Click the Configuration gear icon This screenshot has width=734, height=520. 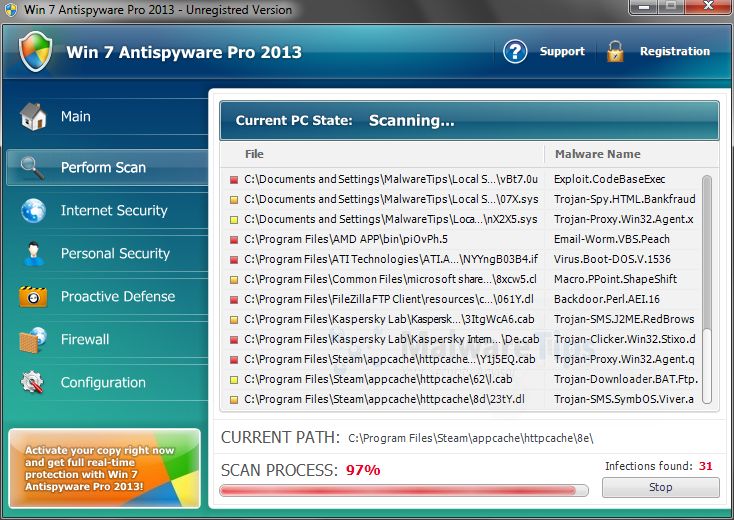tap(32, 382)
